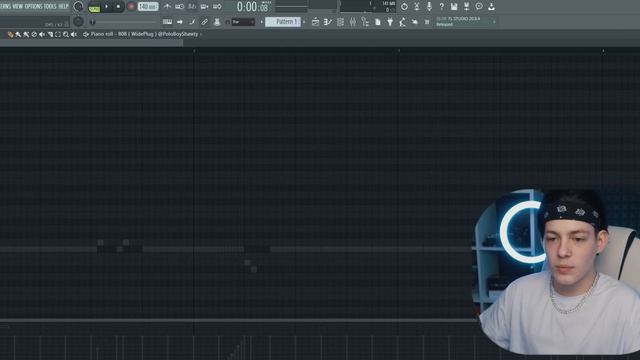640x360 pixels.
Task: Click the speech bubble icon in top toolbar
Action: [479, 6]
